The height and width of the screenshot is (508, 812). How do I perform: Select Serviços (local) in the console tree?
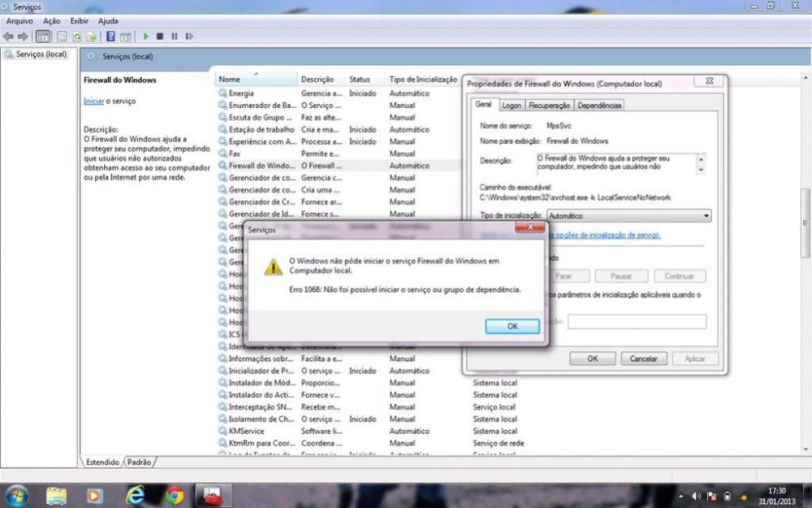coord(41,54)
